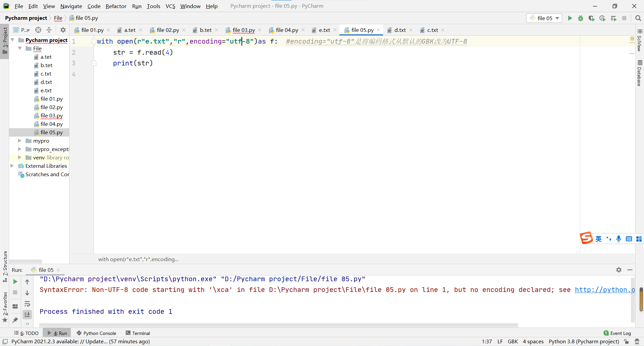Toggle tool window quick access in status bar
The height and width of the screenshot is (346, 644).
[x=5, y=342]
